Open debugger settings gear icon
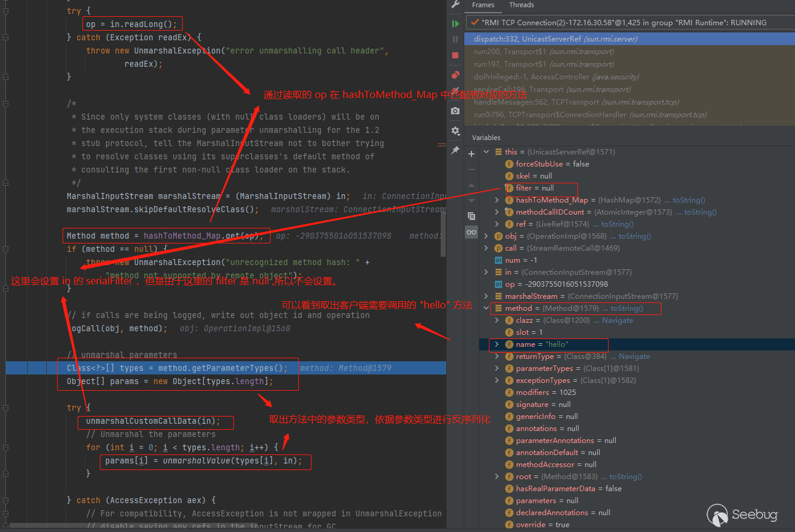The image size is (795, 532). (x=455, y=130)
